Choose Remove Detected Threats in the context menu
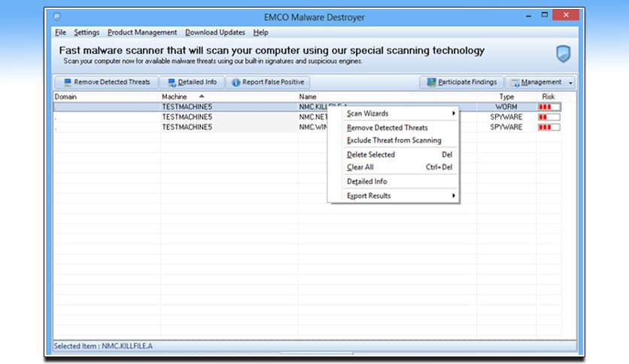Image resolution: width=629 pixels, height=364 pixels. 387,128
